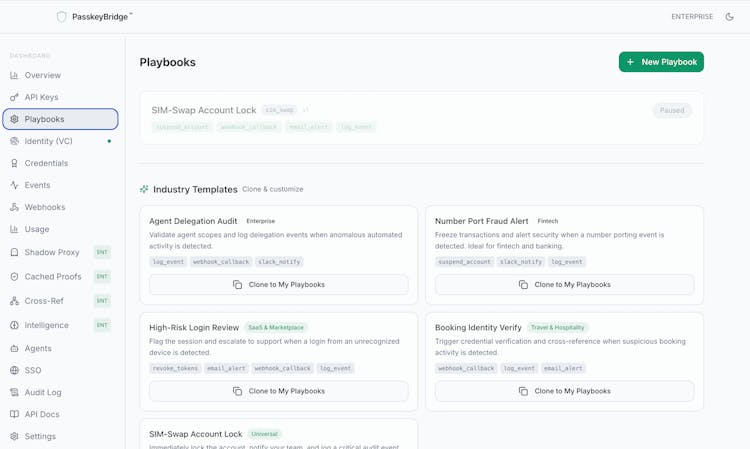This screenshot has width=750, height=449.
Task: Select the Credentials badge icon
Action: (14, 163)
